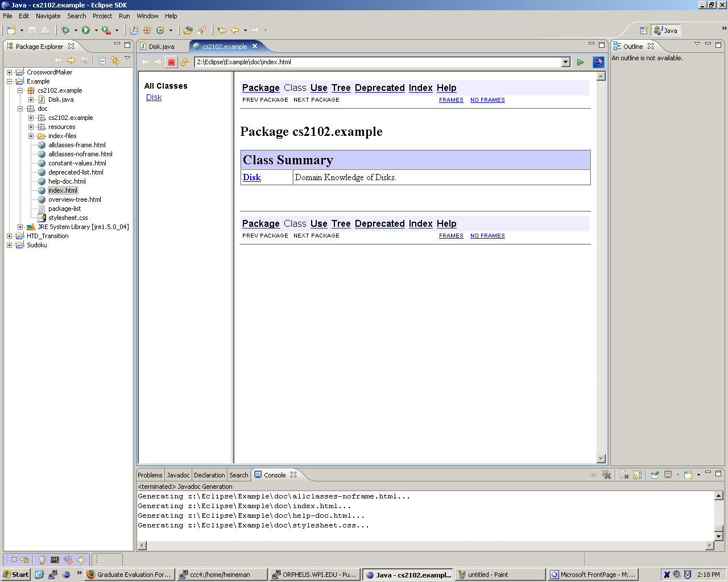The height and width of the screenshot is (582, 728).
Task: Open the Project menu
Action: pos(102,16)
